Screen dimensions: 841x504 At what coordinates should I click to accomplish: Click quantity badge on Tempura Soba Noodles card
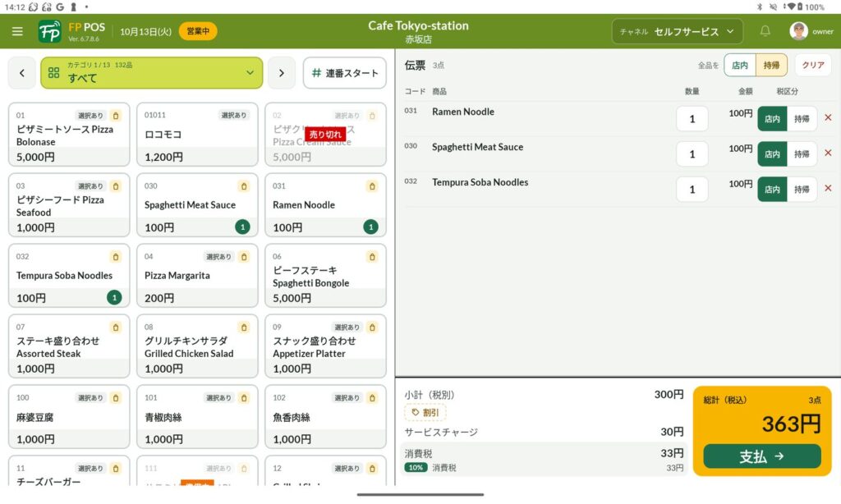pyautogui.click(x=114, y=298)
